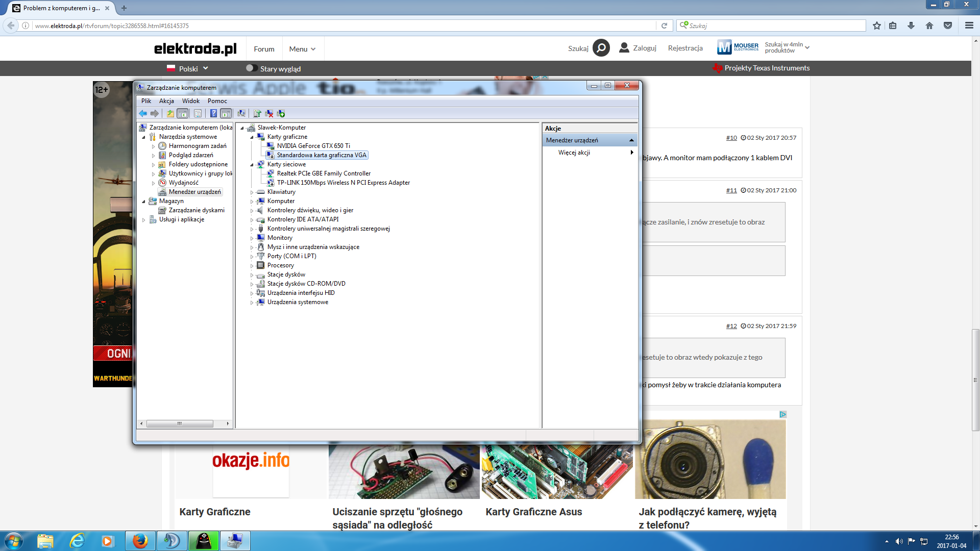
Task: Toggle the show/hide console tree toolbar icon
Action: [x=182, y=113]
